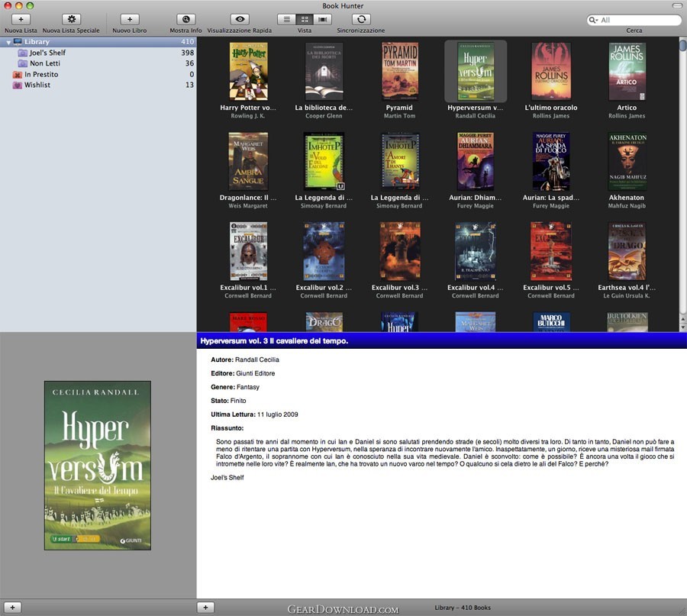This screenshot has width=687, height=616.
Task: Click the Cerca search field
Action: click(634, 20)
